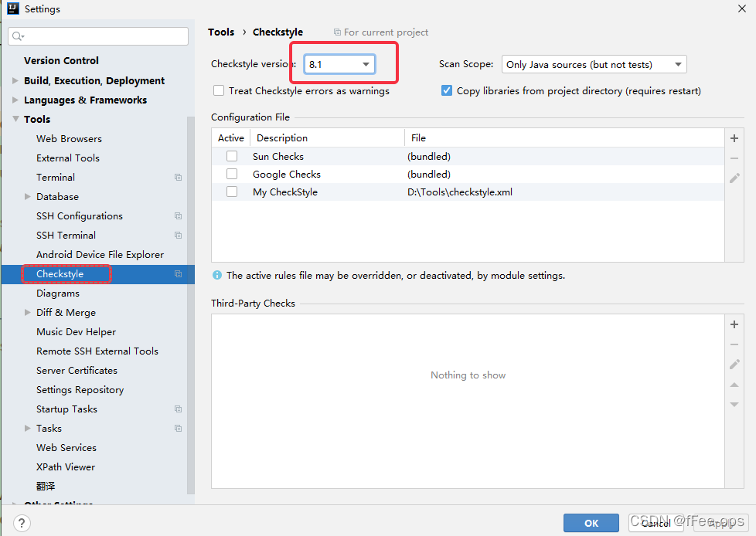
Task: Focus the settings search field
Action: coord(98,36)
